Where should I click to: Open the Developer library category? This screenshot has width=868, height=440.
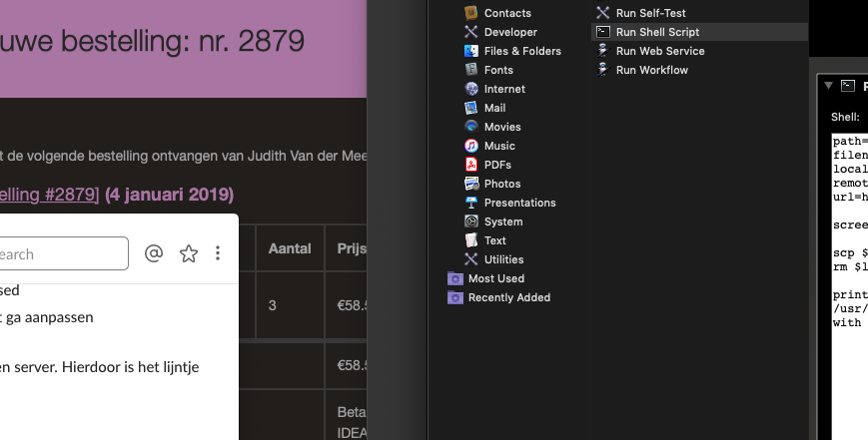pyautogui.click(x=509, y=32)
